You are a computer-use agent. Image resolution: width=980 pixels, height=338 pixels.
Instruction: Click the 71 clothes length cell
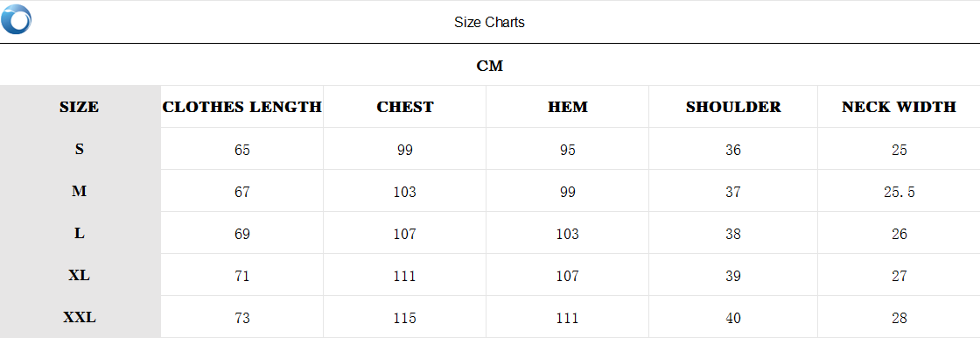pos(241,276)
